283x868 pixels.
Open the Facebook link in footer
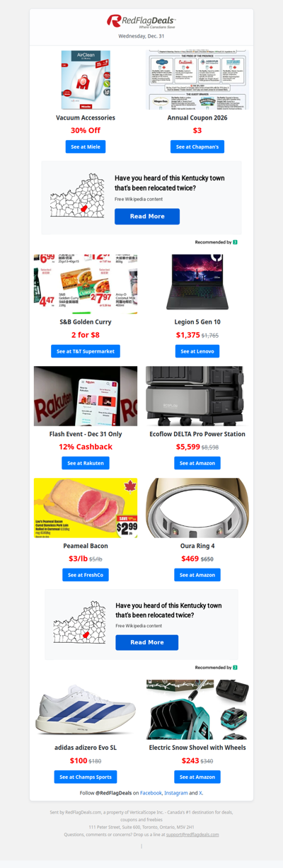tap(151, 793)
